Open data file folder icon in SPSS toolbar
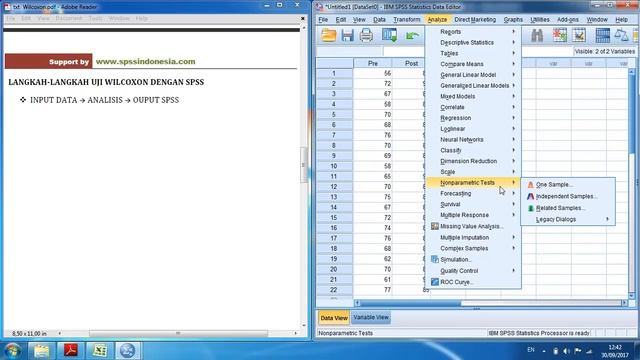 [329, 36]
